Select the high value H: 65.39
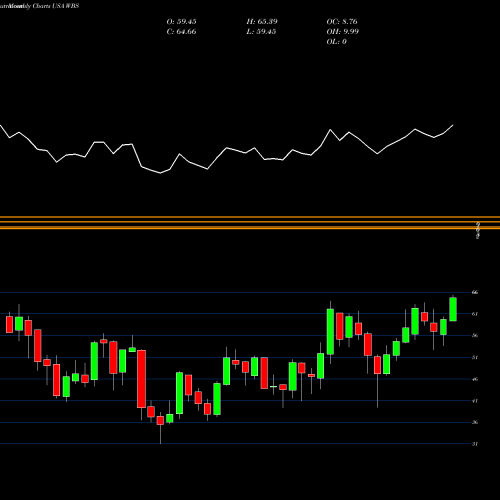Screen dimensions: 500x500 tap(262, 22)
